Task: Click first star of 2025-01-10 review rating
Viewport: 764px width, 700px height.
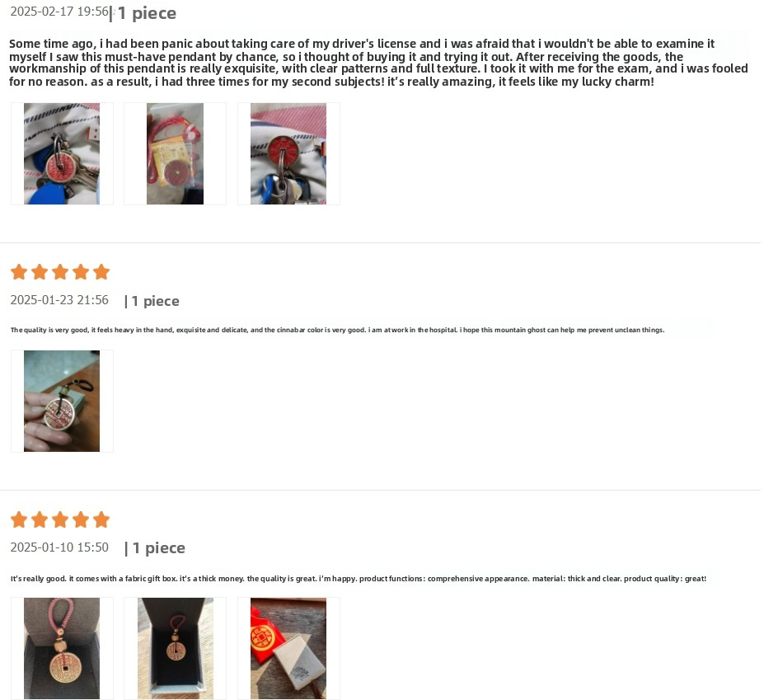Action: click(19, 519)
